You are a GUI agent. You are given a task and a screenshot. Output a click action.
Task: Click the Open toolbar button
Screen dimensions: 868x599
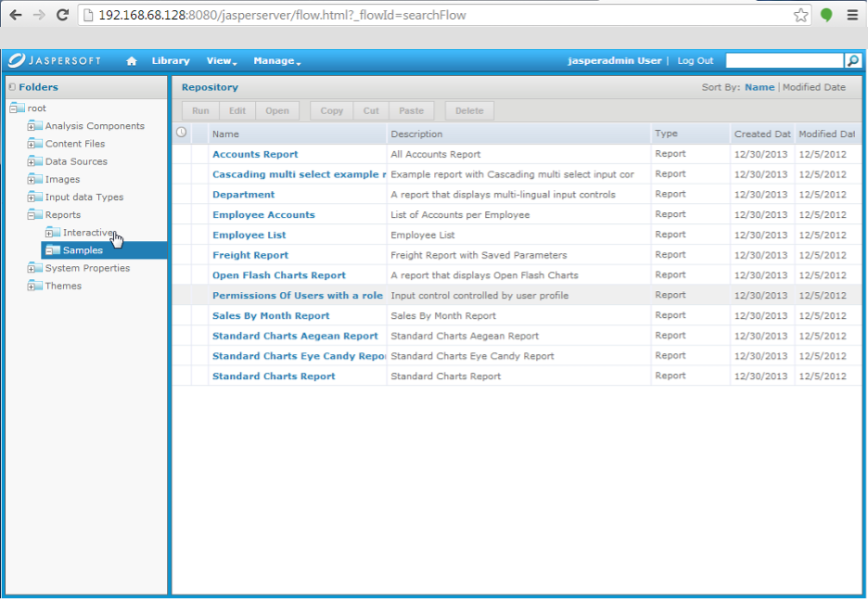pyautogui.click(x=276, y=110)
